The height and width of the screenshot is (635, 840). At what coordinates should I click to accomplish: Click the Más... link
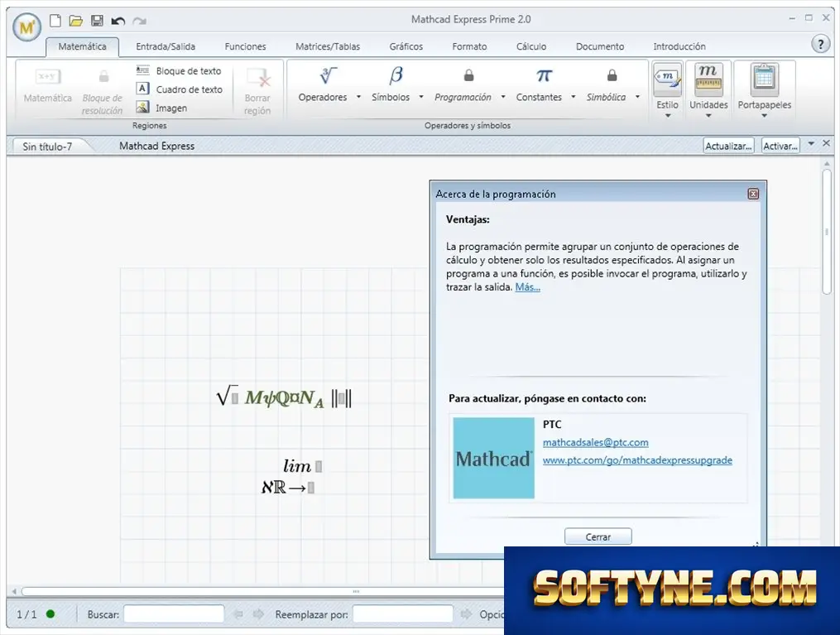528,287
